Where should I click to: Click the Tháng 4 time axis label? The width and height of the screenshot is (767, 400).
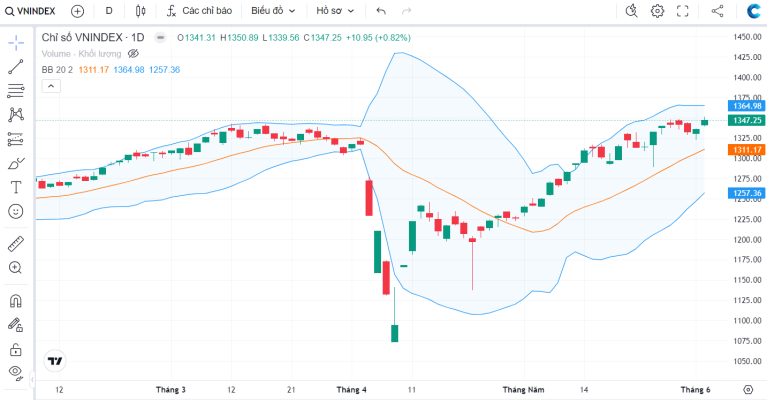(x=351, y=390)
